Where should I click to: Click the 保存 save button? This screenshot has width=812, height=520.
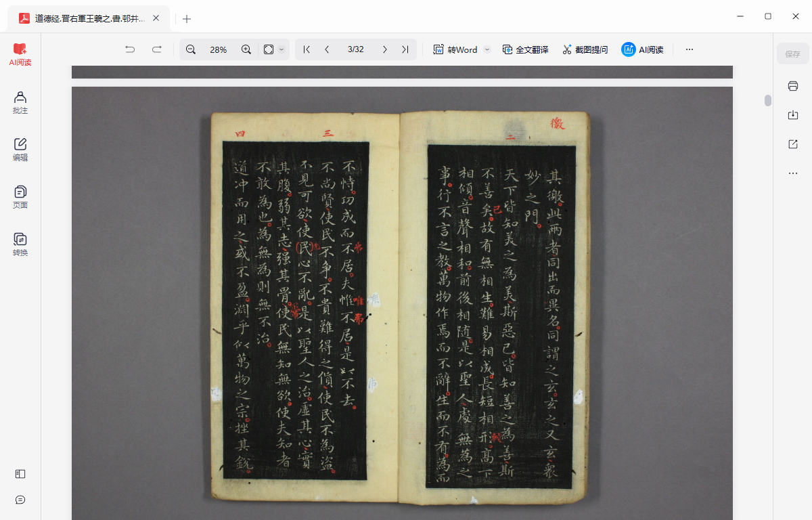pyautogui.click(x=793, y=54)
